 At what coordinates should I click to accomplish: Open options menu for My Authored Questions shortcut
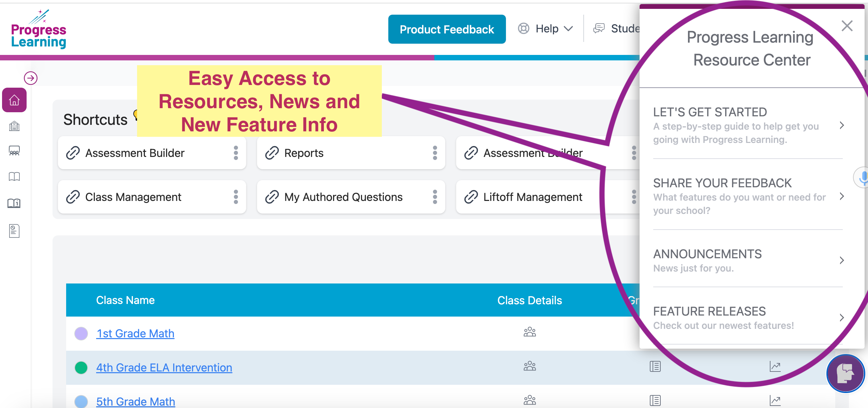435,197
